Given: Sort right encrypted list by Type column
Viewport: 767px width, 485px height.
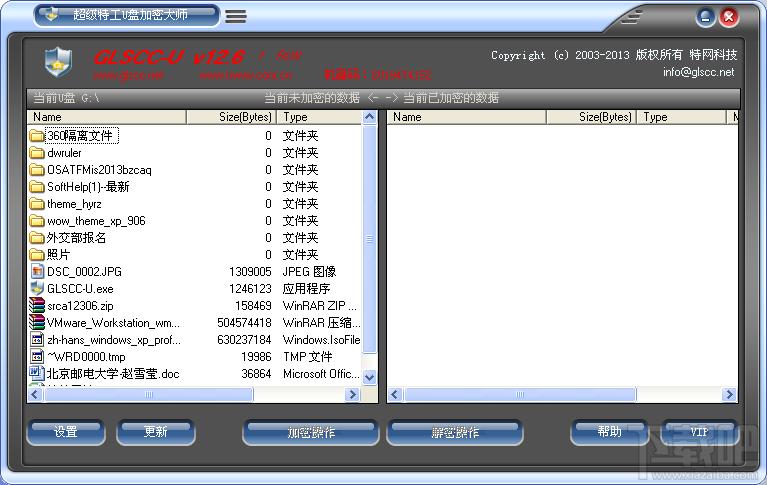Looking at the screenshot, I should pos(681,117).
